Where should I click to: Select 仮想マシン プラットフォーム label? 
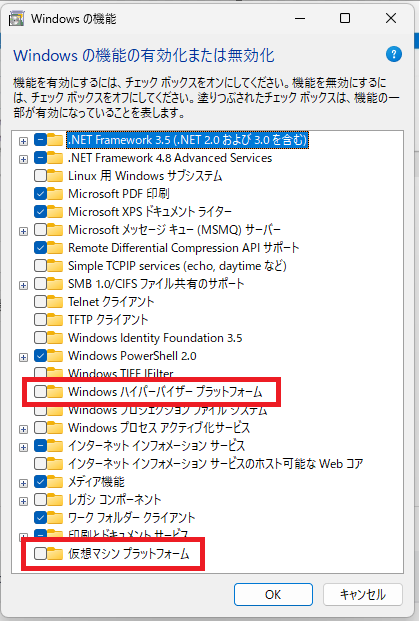click(128, 554)
